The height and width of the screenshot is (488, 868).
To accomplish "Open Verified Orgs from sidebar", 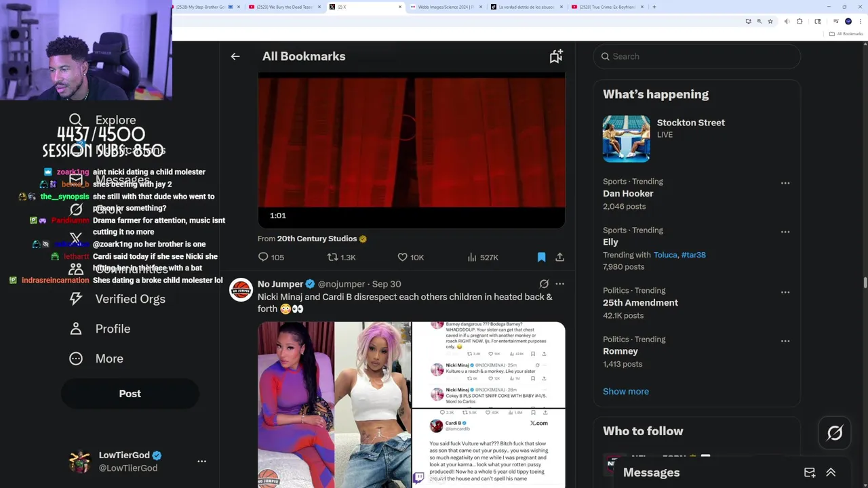I will (x=117, y=299).
